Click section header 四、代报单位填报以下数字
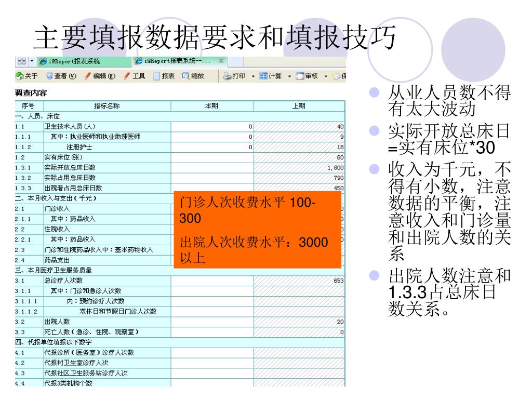Image resolution: width=532 pixels, height=399 pixels. (x=54, y=342)
